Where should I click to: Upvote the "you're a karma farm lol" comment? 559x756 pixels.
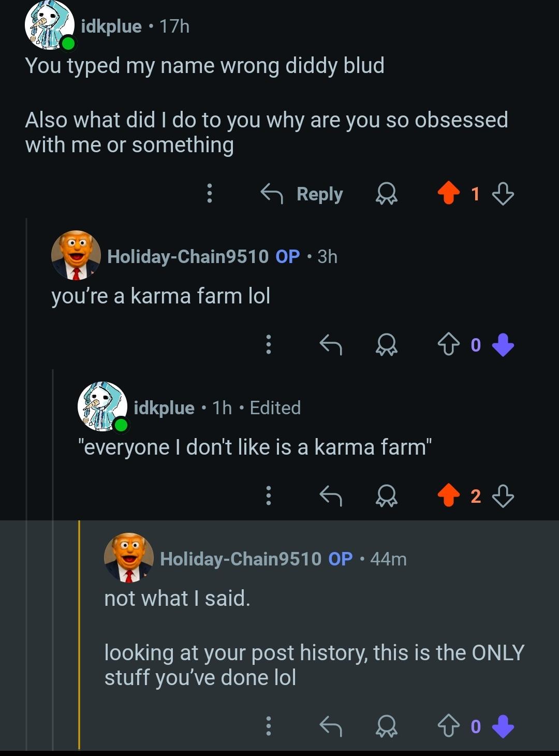(448, 344)
